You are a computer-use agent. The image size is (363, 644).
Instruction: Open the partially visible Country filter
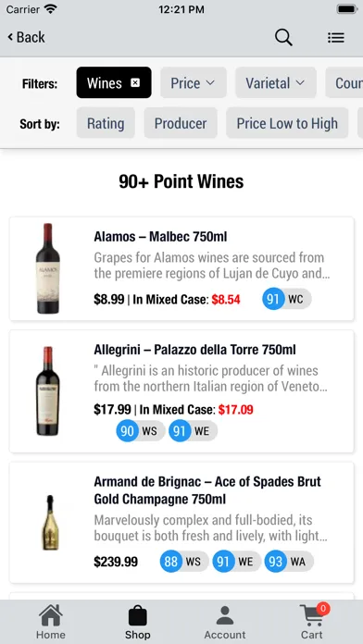coord(344,83)
